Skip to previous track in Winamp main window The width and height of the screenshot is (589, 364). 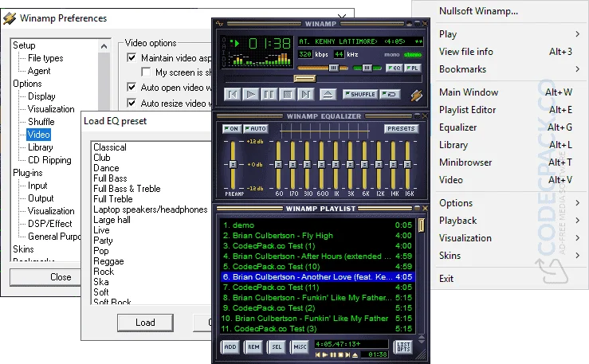[233, 94]
